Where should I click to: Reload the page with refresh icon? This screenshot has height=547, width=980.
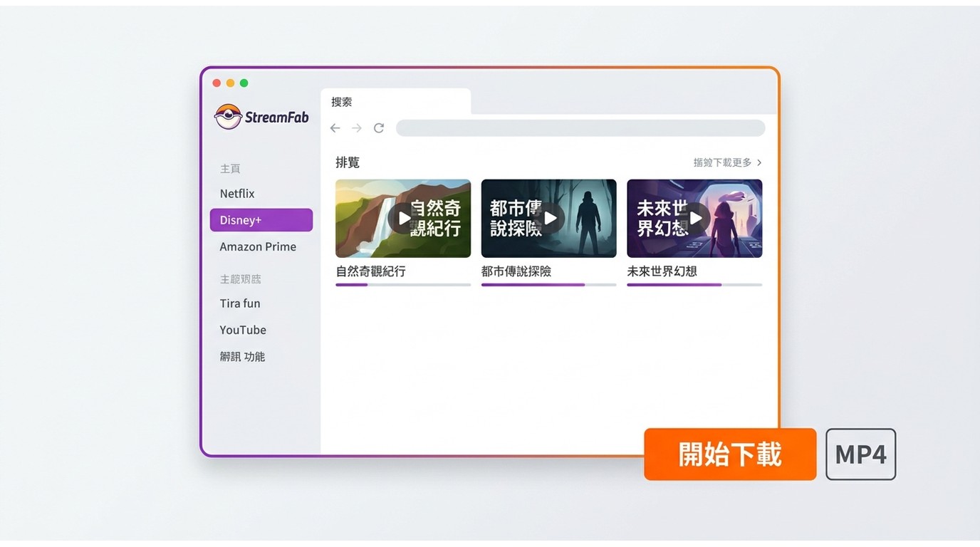[x=379, y=128]
